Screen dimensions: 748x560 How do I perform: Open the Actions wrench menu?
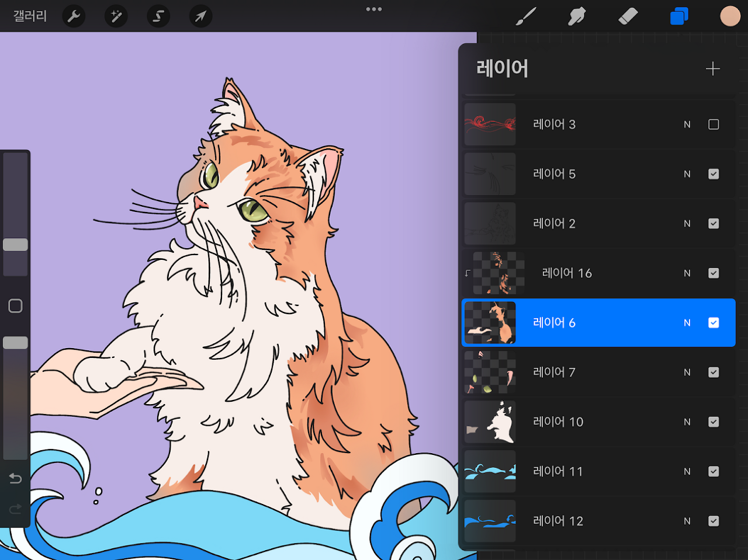pyautogui.click(x=74, y=16)
